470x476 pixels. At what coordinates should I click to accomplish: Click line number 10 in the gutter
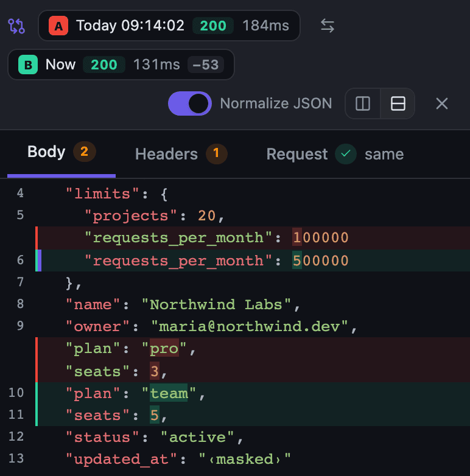[16, 393]
